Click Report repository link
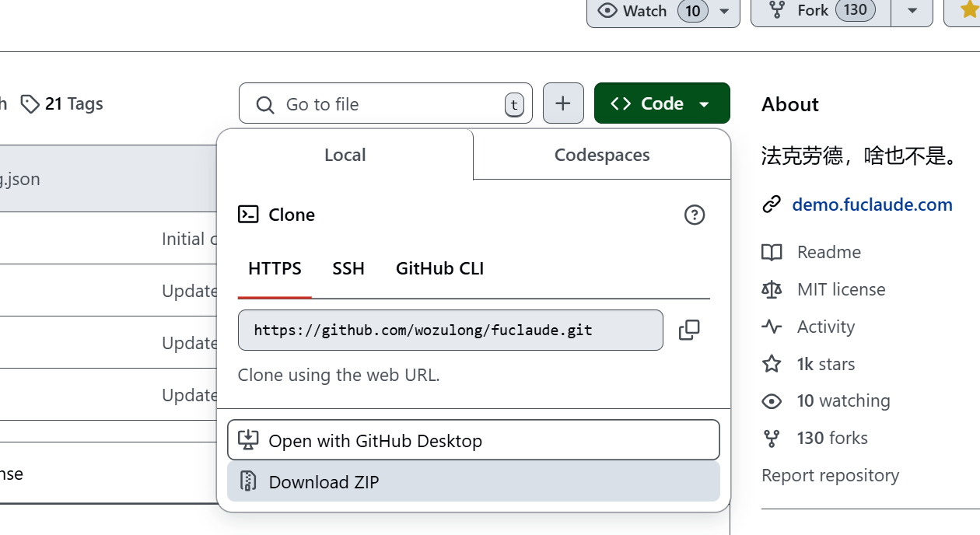980x535 pixels. 831,475
